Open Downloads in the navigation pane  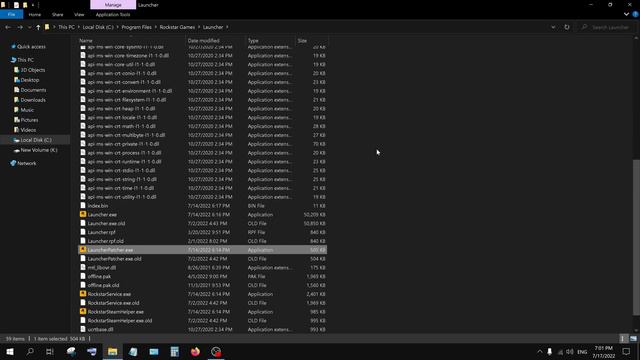33,100
